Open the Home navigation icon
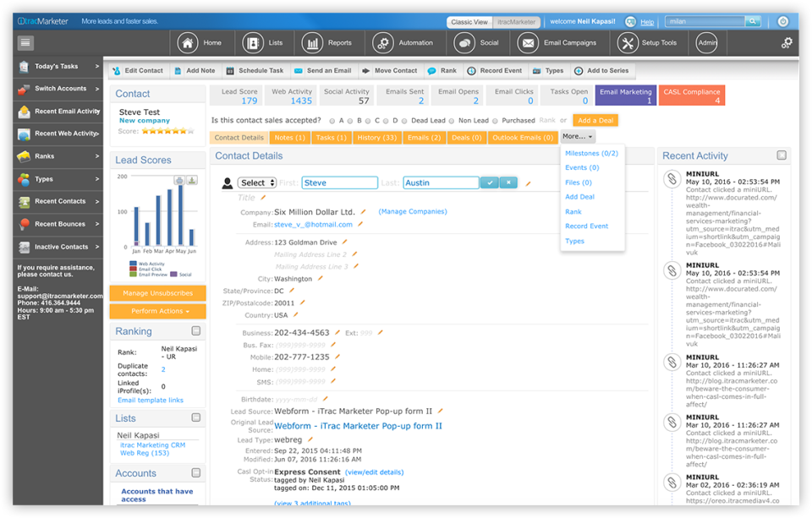This screenshot has height=518, width=812. coord(188,43)
